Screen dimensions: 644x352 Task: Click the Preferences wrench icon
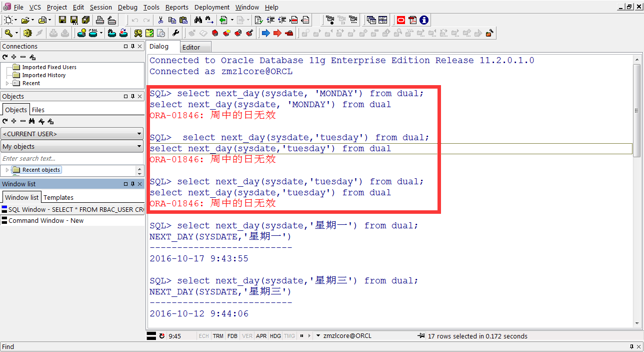click(x=175, y=33)
